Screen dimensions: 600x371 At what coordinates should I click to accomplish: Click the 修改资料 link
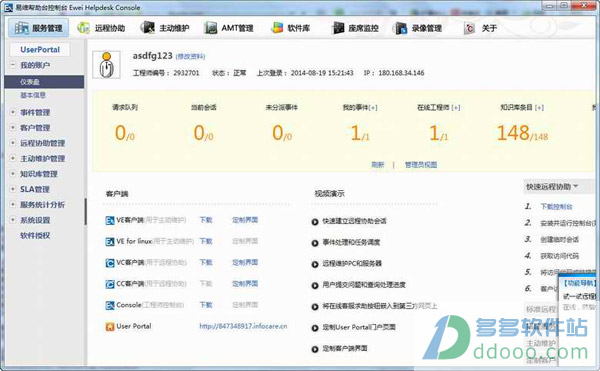(190, 57)
